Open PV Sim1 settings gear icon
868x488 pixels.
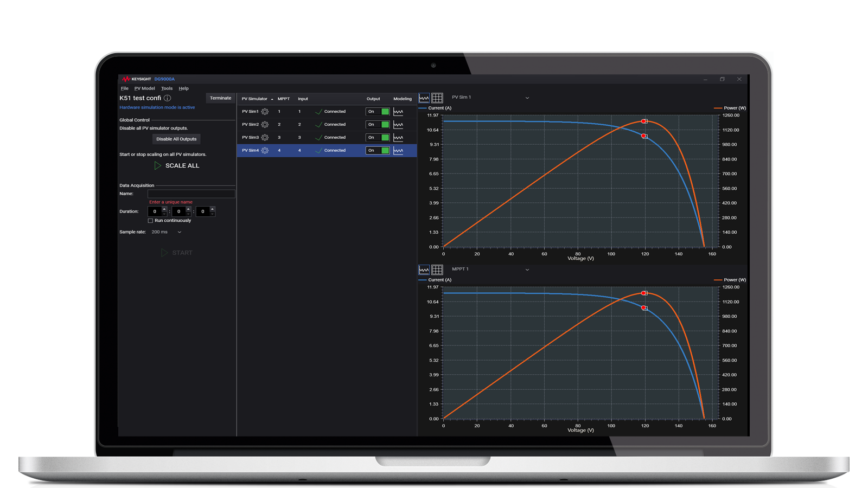pos(264,111)
